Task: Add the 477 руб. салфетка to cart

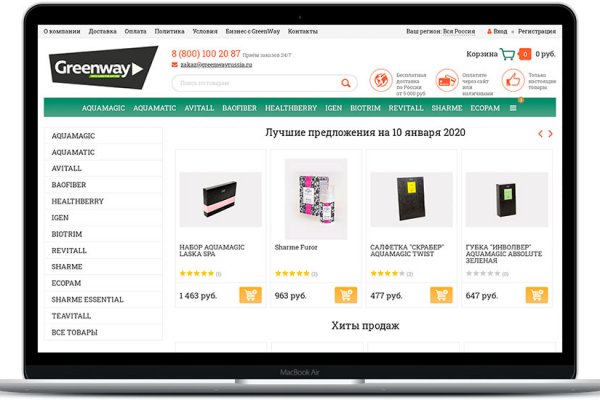Action: (441, 295)
